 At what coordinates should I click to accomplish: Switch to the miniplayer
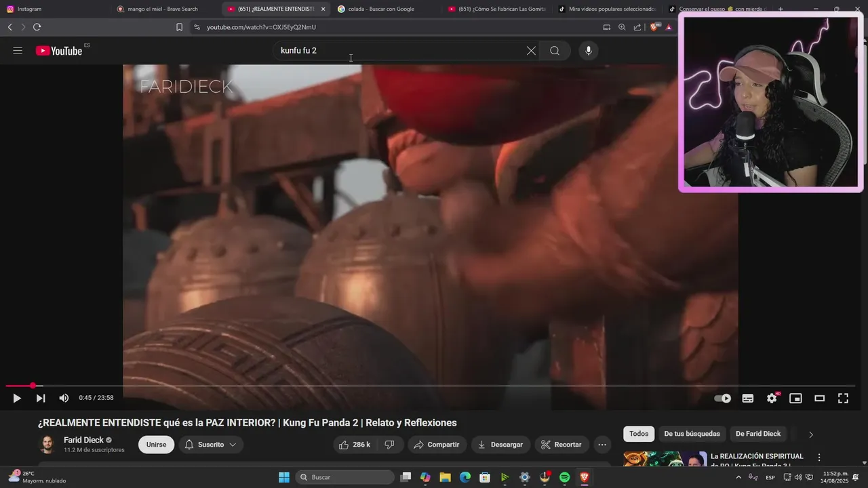pyautogui.click(x=795, y=399)
